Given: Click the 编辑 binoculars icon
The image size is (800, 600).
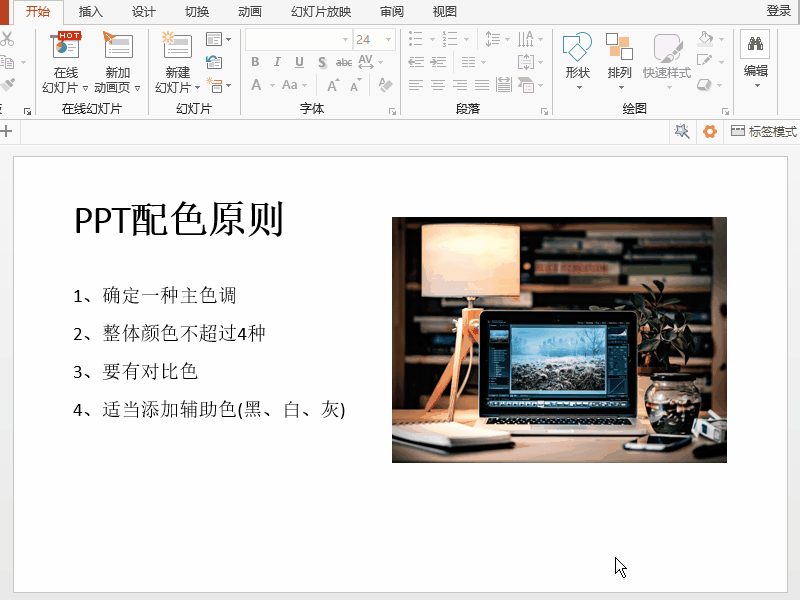Looking at the screenshot, I should 755,45.
